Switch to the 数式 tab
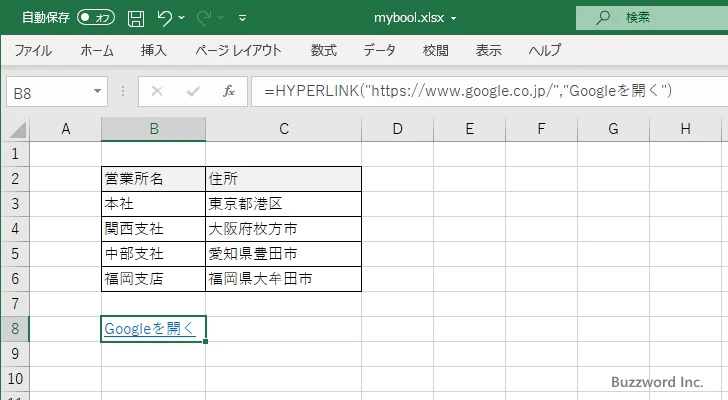This screenshot has width=728, height=400. [324, 50]
